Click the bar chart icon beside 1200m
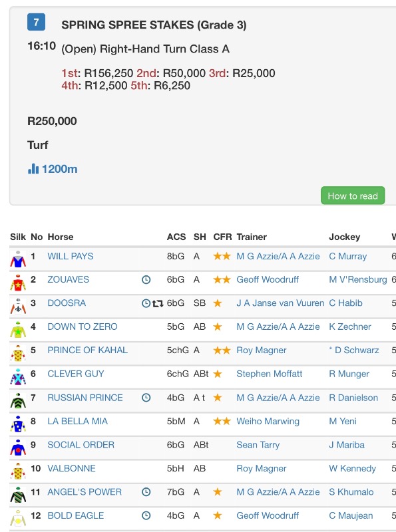Image resolution: width=396 pixels, height=532 pixels. click(33, 169)
